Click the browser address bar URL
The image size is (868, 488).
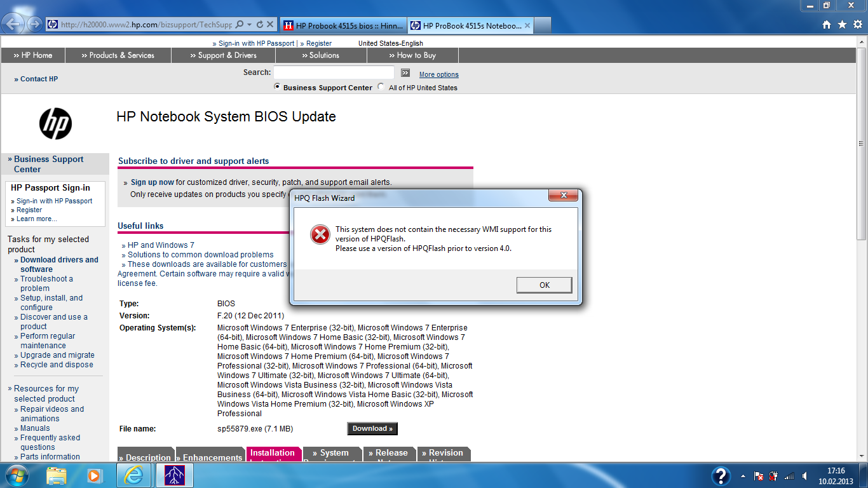[146, 25]
